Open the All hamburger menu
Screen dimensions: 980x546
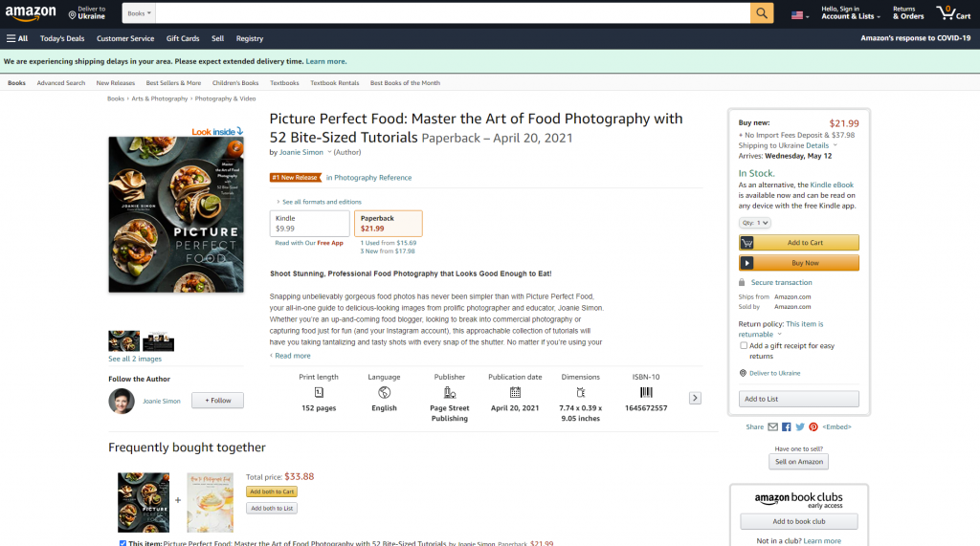[x=17, y=38]
